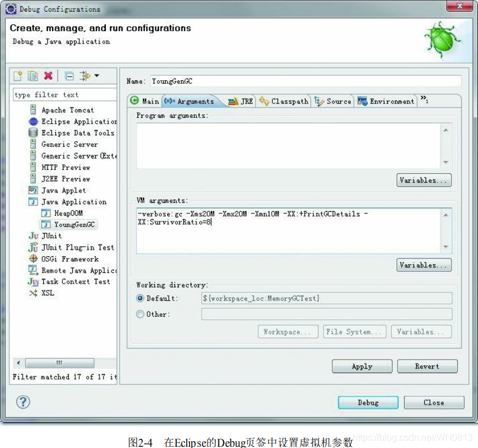Click Variables button in Working directory

click(421, 332)
